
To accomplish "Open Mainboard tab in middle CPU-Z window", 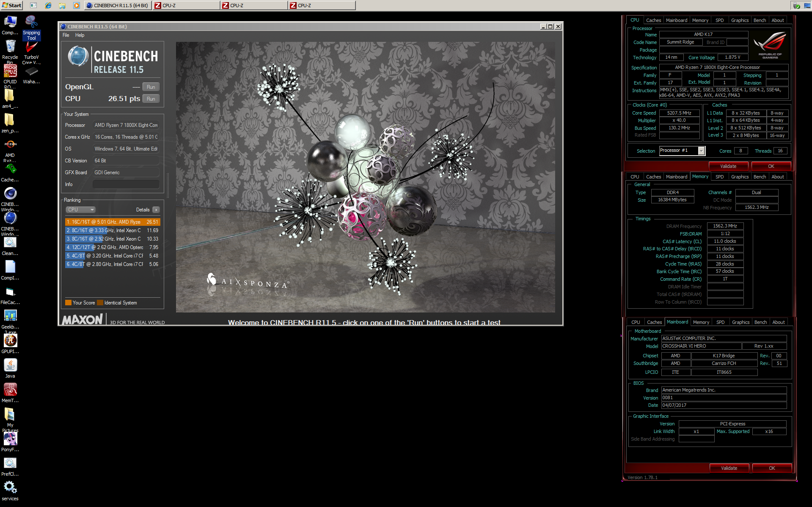I will click(x=676, y=177).
